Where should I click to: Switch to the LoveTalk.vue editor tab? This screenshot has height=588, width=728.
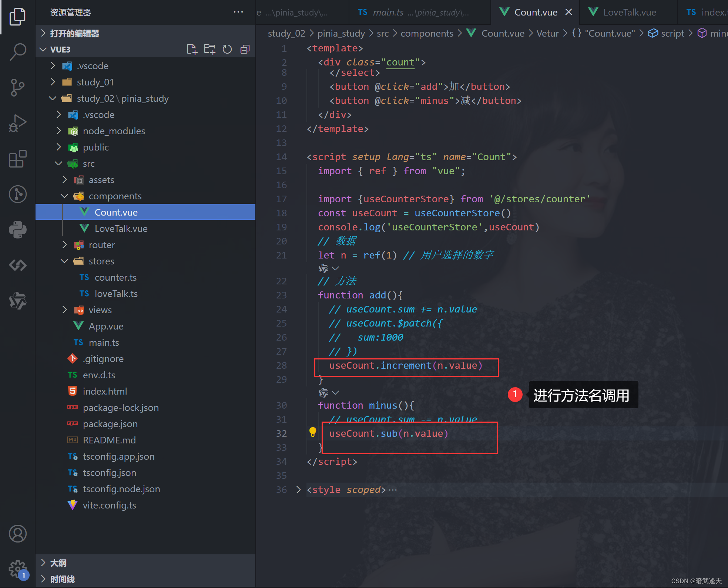tap(628, 12)
